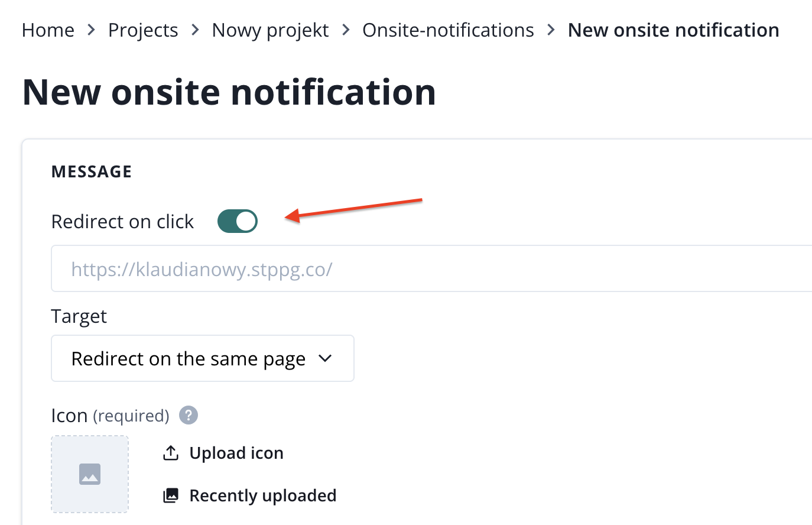Viewport: 812px width, 525px height.
Task: Click the chevron after the Projects breadcrumb
Action: [195, 30]
